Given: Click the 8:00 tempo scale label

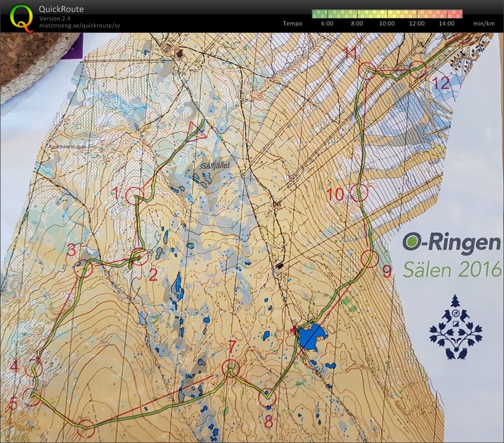Looking at the screenshot, I should [357, 23].
